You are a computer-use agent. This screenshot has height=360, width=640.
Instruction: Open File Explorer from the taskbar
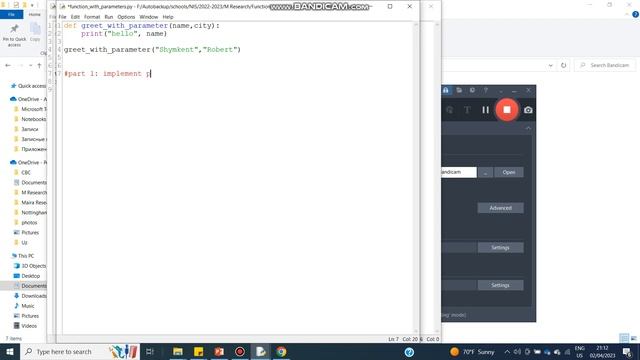178,351
